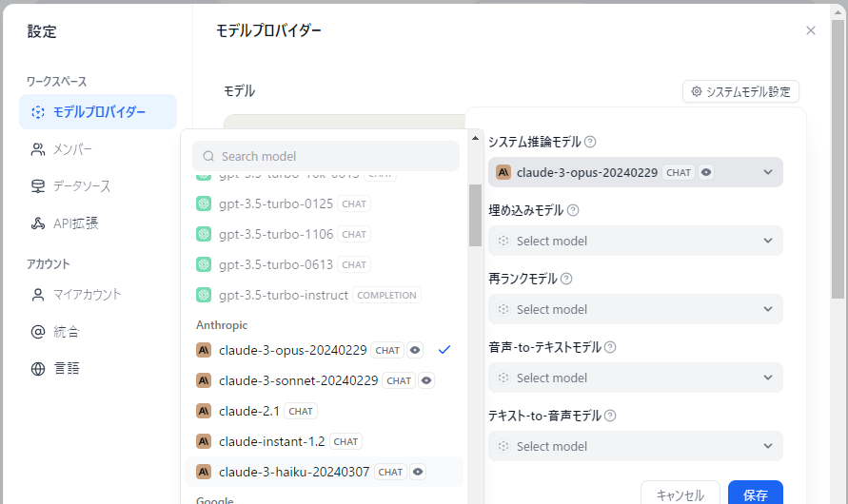This screenshot has width=848, height=504.
Task: Open the システム推論モデル dropdown
Action: (x=636, y=172)
